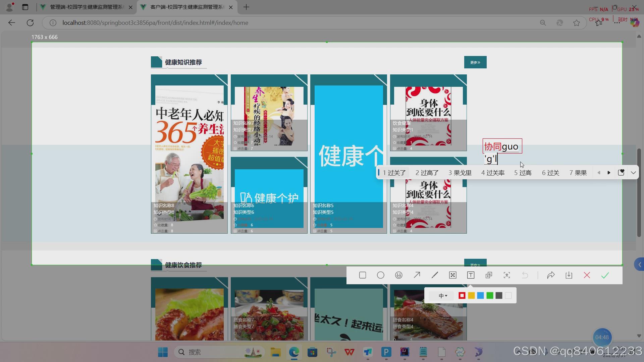Save the screenshot to file
644x362 pixels.
pos(569,275)
